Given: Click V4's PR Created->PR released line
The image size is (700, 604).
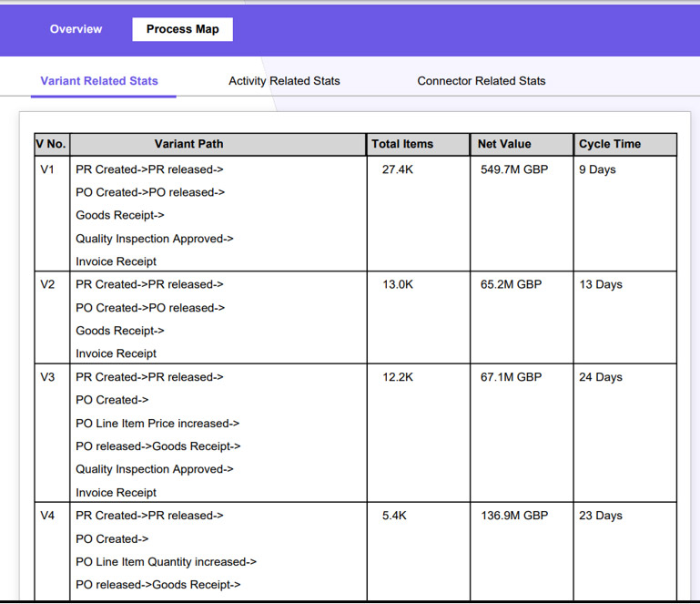Looking at the screenshot, I should tap(149, 516).
